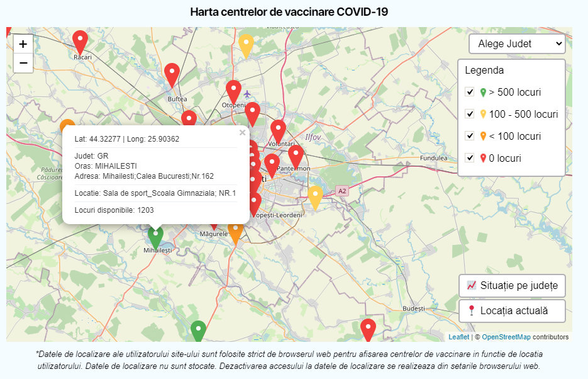
Task: Uncheck the '> 500 locuri' checkbox
Action: coord(469,93)
